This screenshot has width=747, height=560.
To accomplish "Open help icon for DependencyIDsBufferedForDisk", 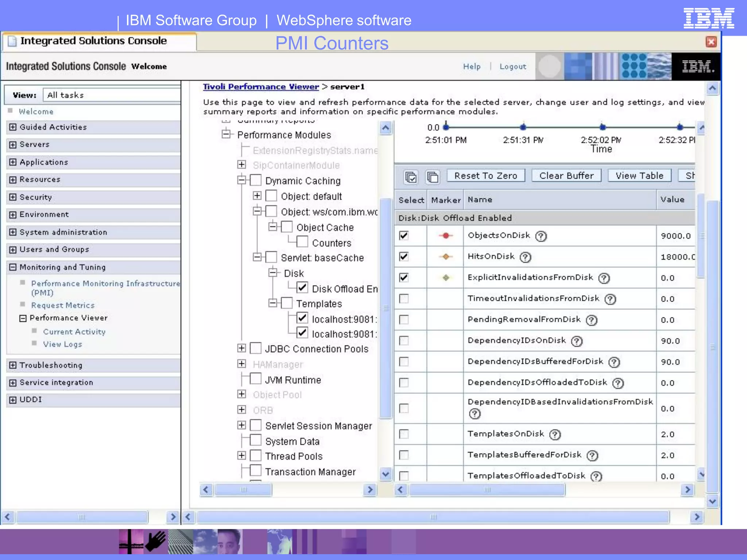I will pos(614,362).
